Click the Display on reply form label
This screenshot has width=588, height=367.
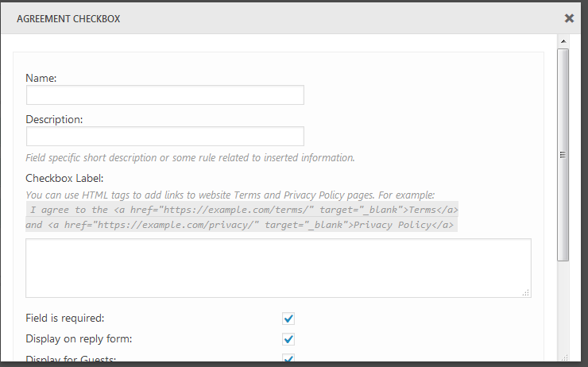(79, 339)
